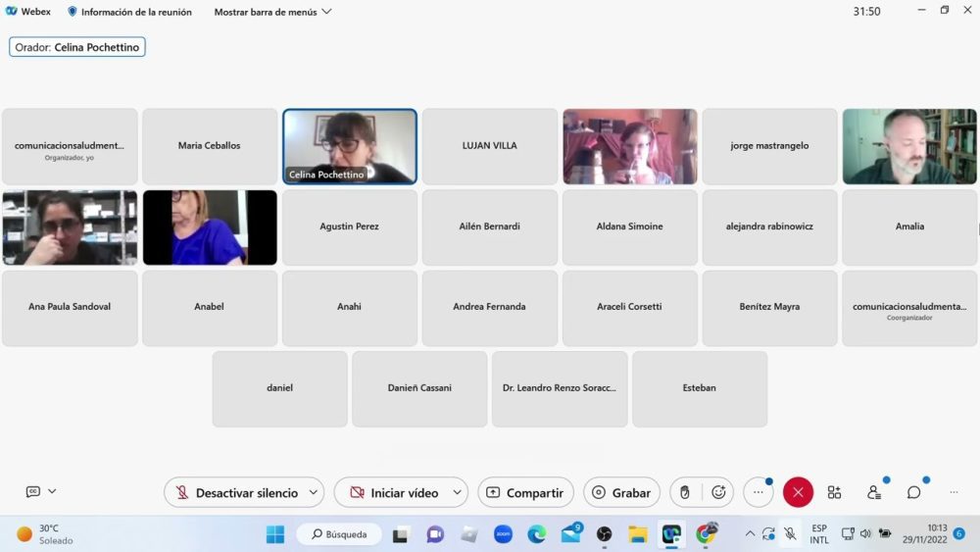This screenshot has height=552, width=980.
Task: Expand video options arrow beside Iniciar vídeo
Action: pos(457,492)
